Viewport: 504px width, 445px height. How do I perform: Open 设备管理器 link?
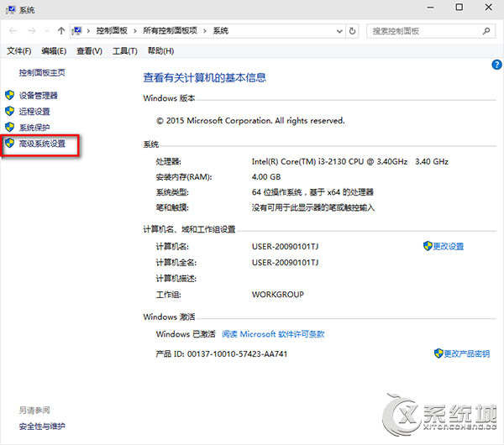[39, 96]
